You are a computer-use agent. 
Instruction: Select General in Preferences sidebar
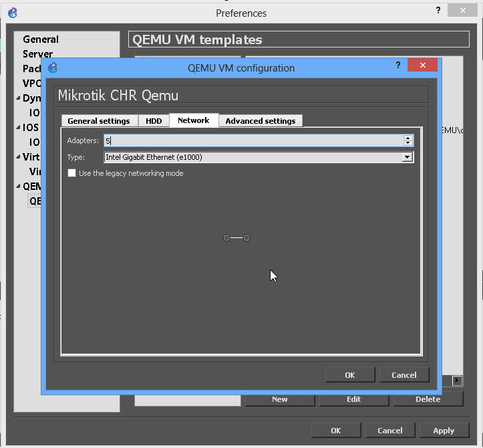click(41, 39)
